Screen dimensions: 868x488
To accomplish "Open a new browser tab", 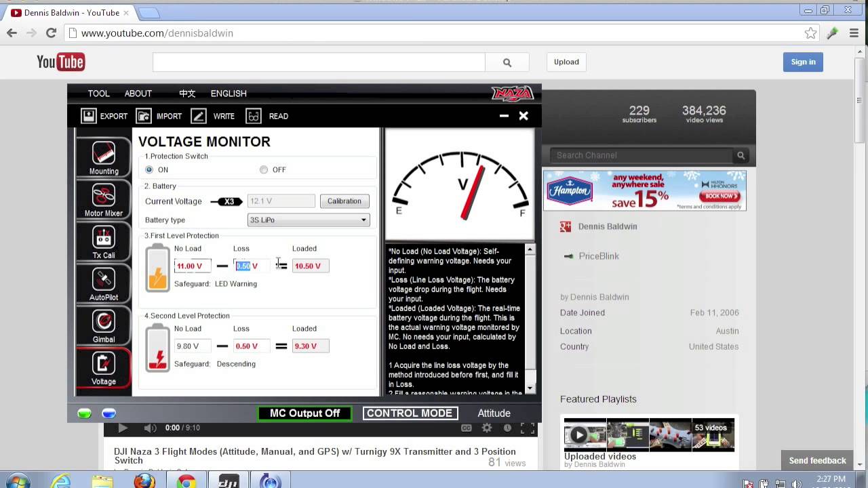I will [149, 13].
